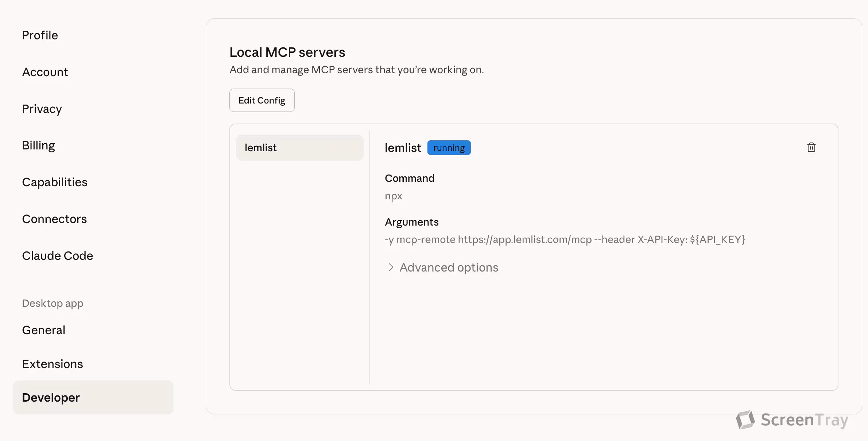Open Claude Code settings
868x441 pixels.
pyautogui.click(x=57, y=256)
